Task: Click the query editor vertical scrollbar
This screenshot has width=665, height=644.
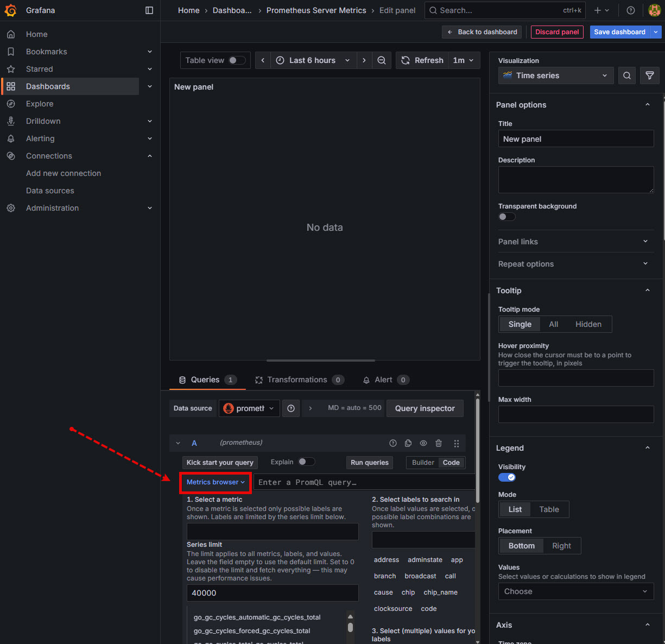Action: click(478, 451)
